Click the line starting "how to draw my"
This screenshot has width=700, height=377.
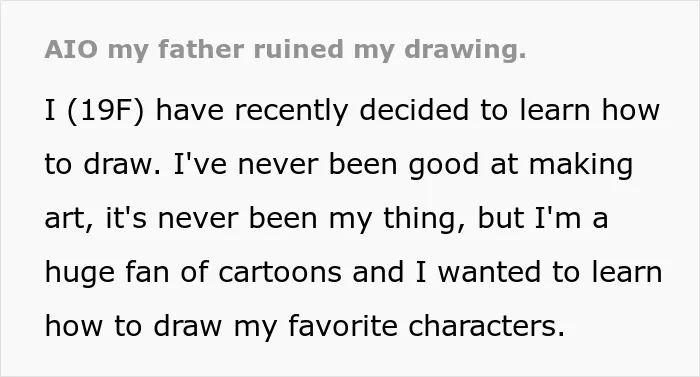[x=305, y=327]
